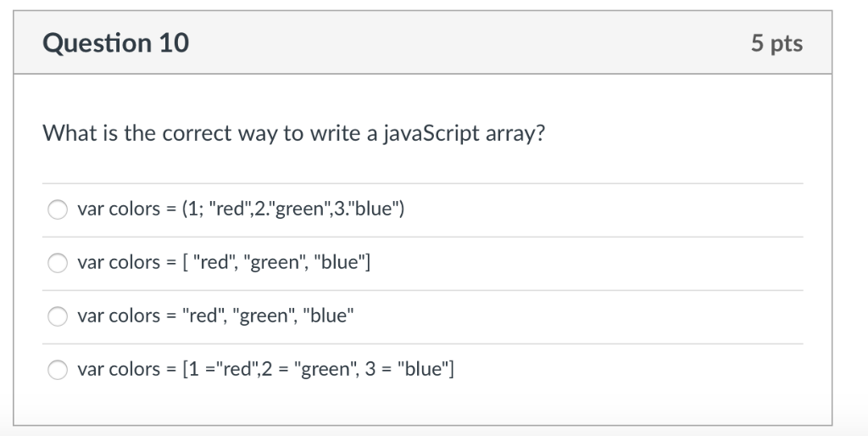Click the question prompt about javaScript array
The height and width of the screenshot is (436, 868).
(294, 133)
